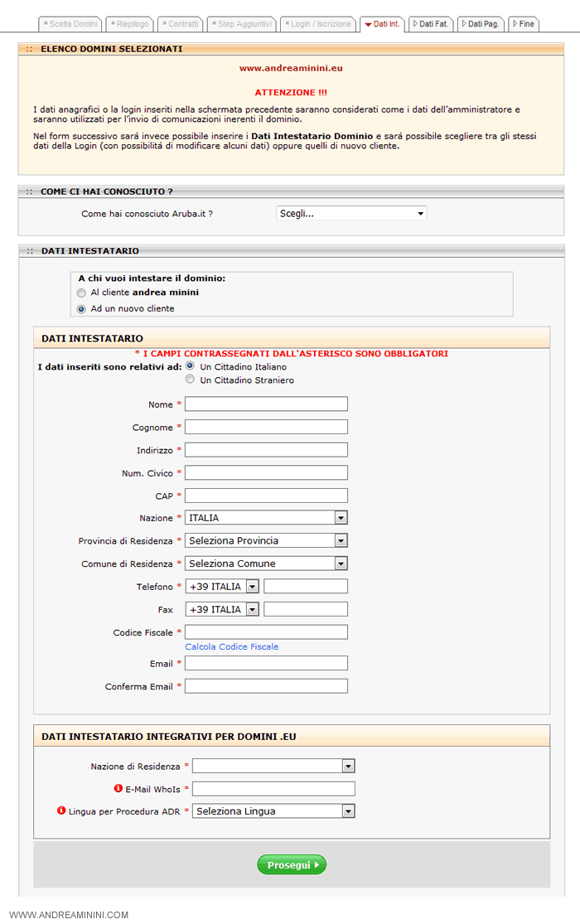Viewport: 580px width, 924px height.
Task: Click the Calcola Codice Fiscale link
Action: coord(232,646)
